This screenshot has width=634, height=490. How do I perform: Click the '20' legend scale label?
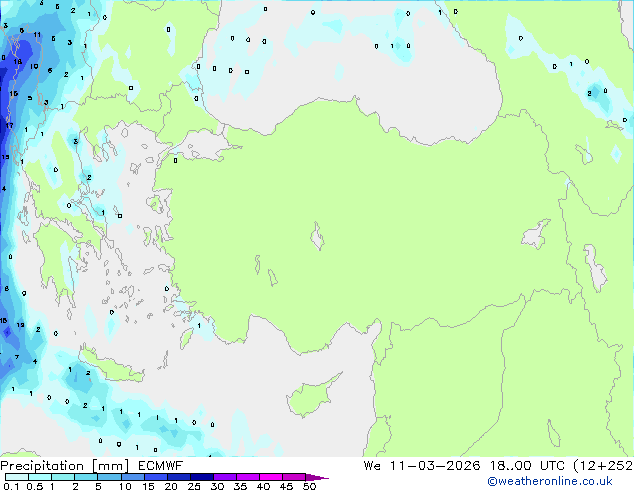point(171,486)
